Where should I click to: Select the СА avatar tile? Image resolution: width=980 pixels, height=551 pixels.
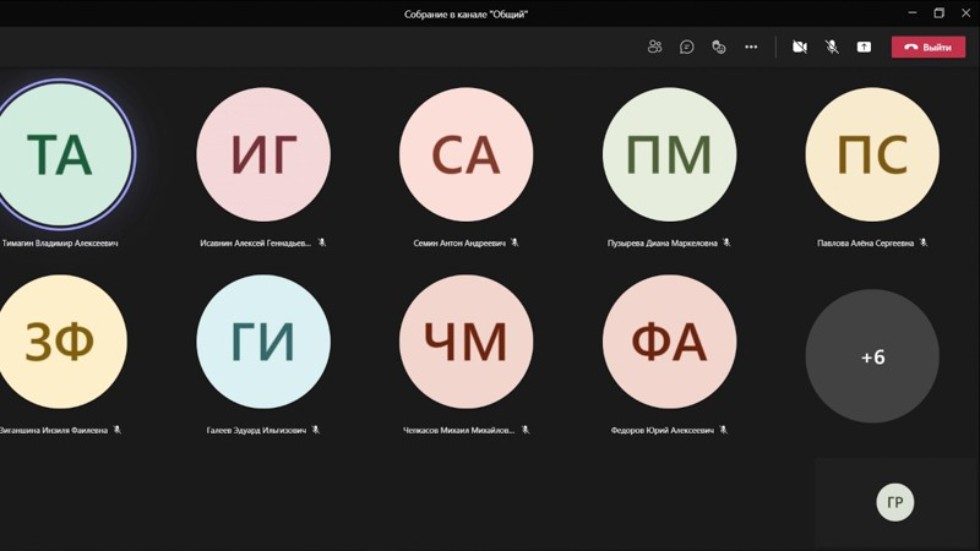[466, 154]
